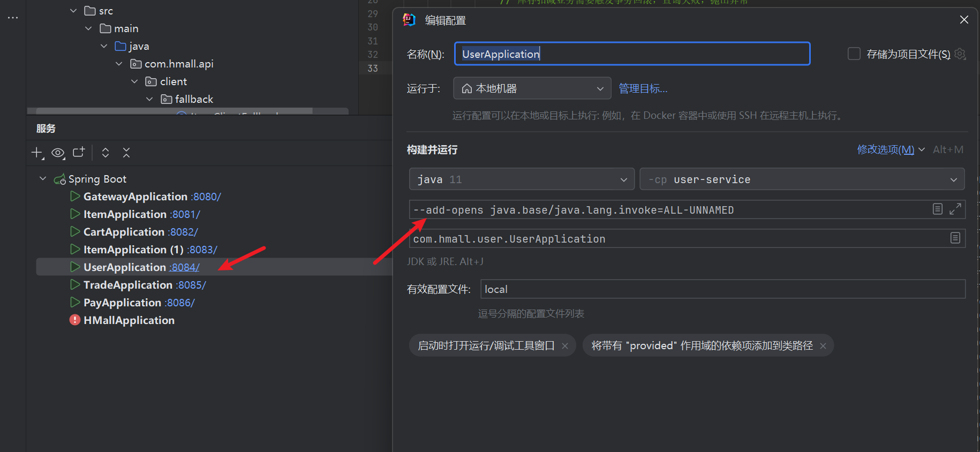
Task: Click the com.hmall.api package icon
Action: tap(136, 64)
